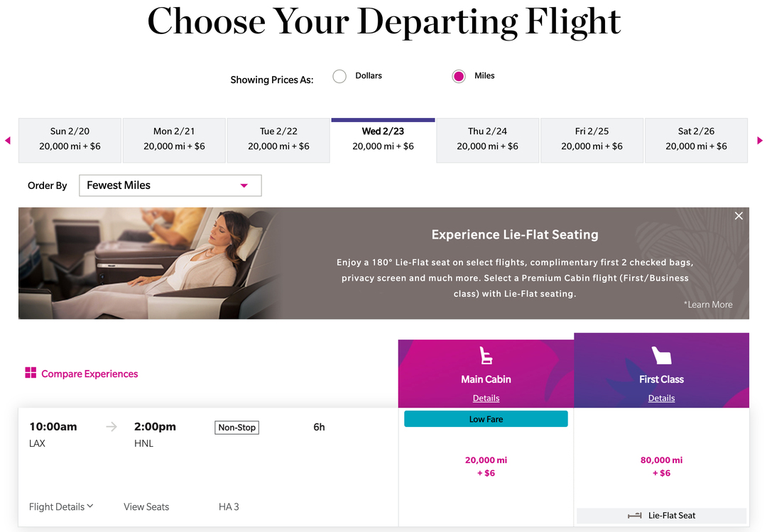
Task: Click the Learn More link in the banner
Action: tap(708, 304)
